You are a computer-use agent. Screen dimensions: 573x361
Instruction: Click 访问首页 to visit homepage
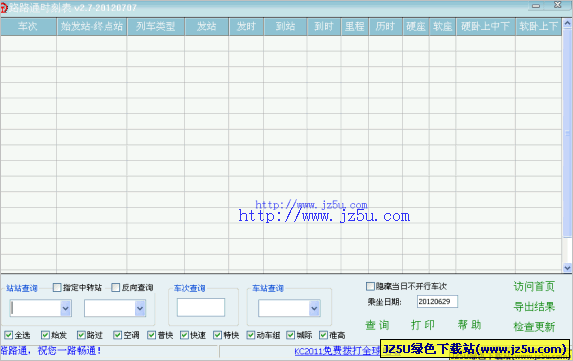coord(534,286)
